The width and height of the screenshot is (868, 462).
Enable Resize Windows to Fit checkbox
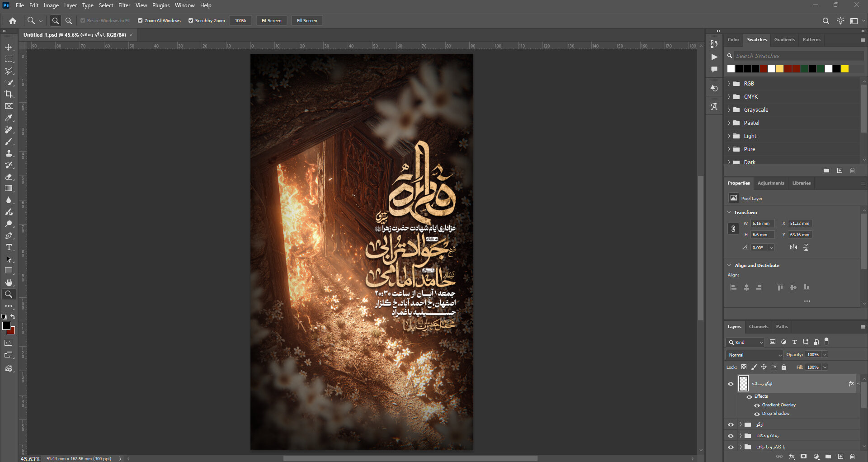(x=83, y=20)
